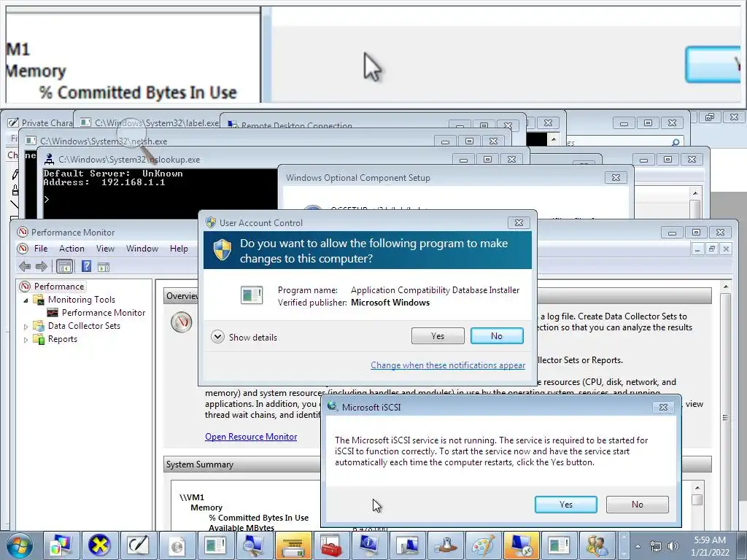Open the Resource Monitor link
The width and height of the screenshot is (747, 560).
point(251,437)
